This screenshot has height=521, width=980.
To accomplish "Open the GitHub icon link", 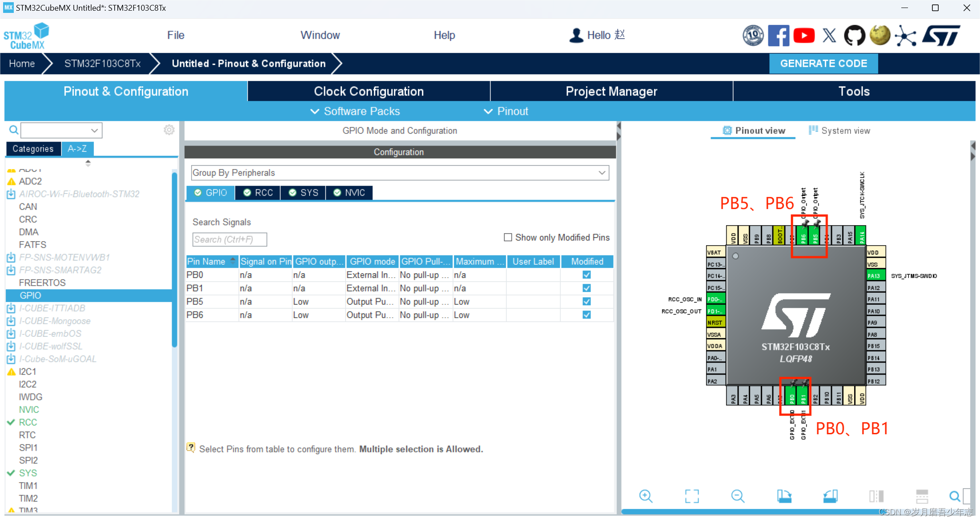I will (x=854, y=36).
